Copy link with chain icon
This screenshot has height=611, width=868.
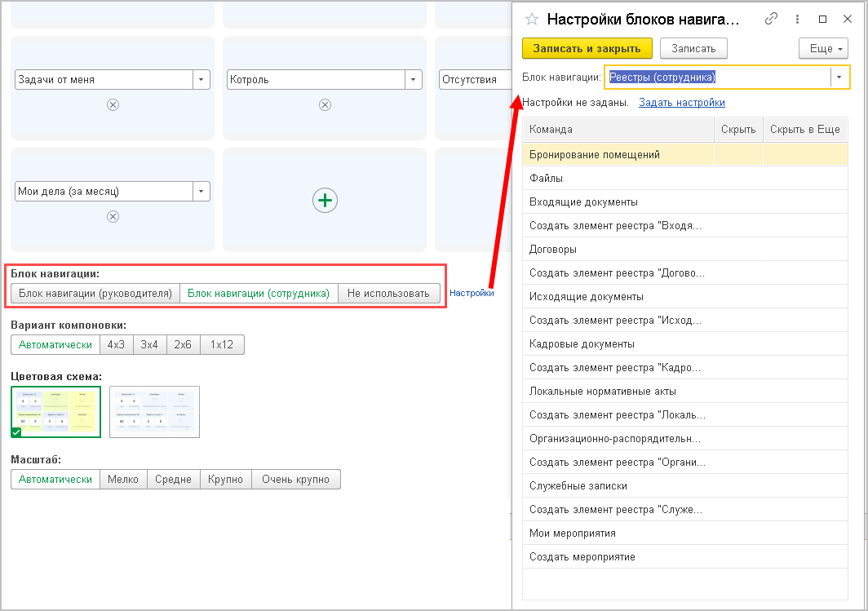(x=771, y=19)
